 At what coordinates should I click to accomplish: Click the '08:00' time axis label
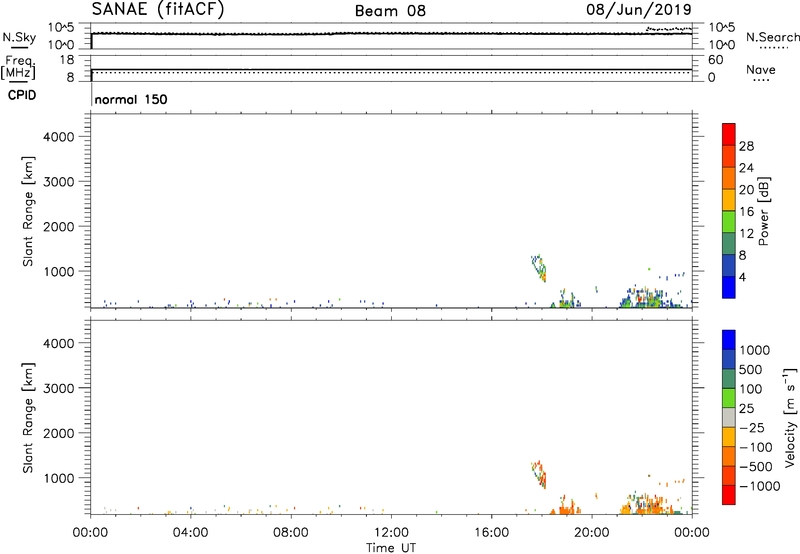[x=290, y=533]
